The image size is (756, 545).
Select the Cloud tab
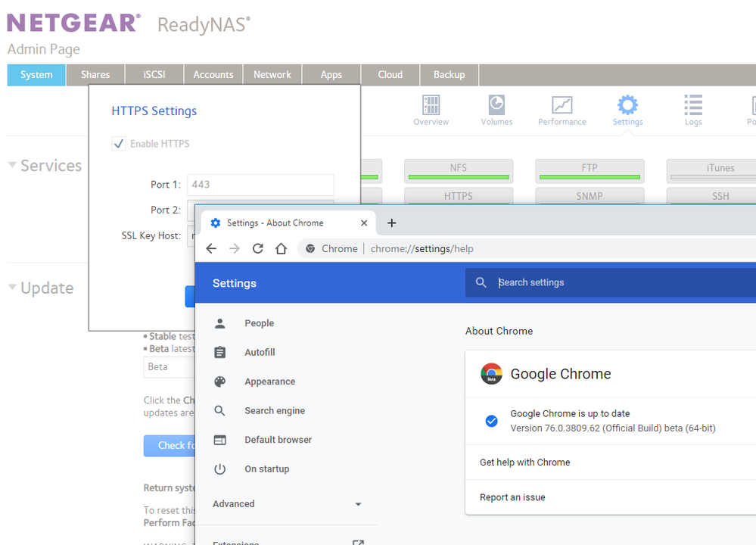point(390,75)
